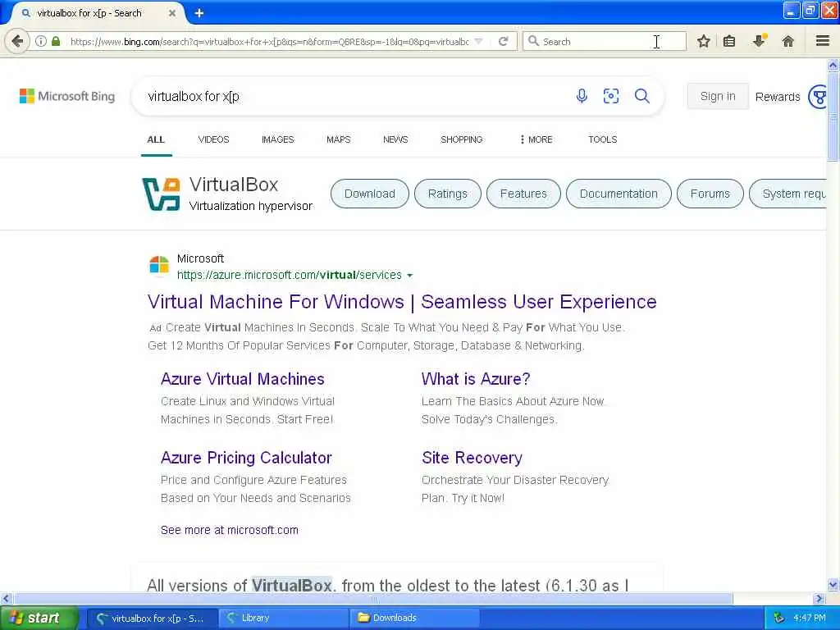This screenshot has height=630, width=840.
Task: Click the Ratings pill button
Action: point(447,194)
